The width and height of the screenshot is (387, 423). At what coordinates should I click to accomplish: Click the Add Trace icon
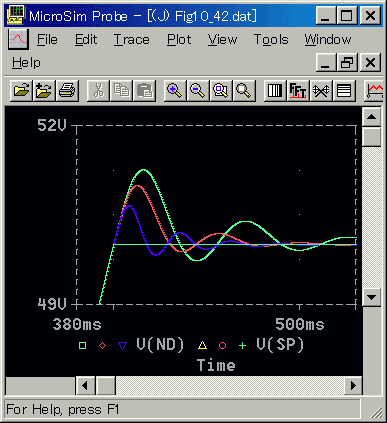(374, 90)
